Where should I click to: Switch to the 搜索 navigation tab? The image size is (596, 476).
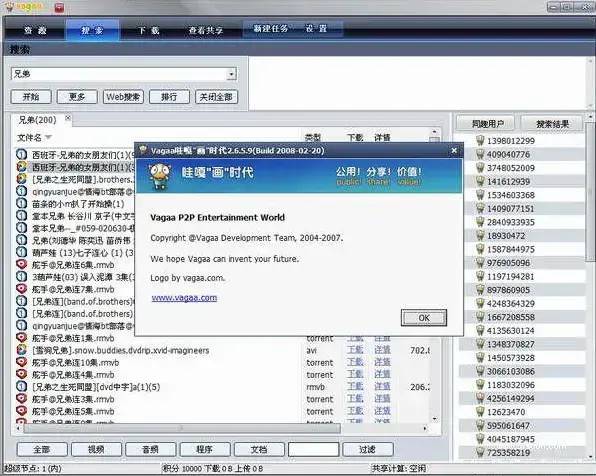(x=92, y=30)
